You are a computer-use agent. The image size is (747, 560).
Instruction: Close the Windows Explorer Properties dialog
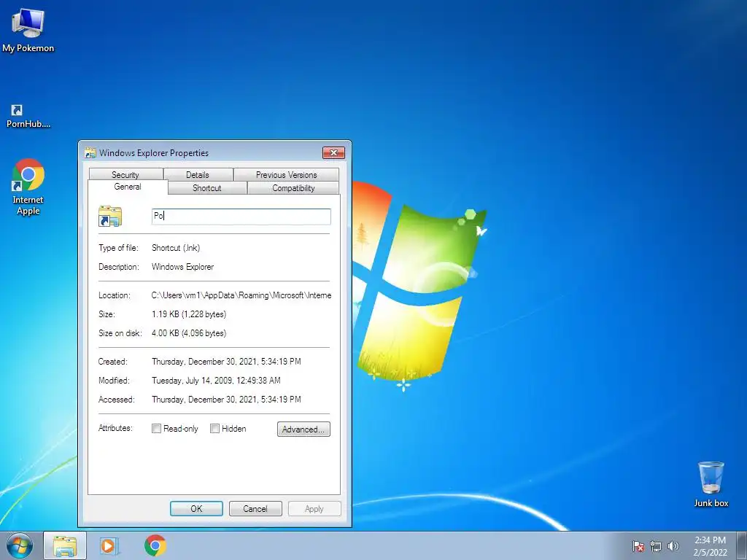coord(333,153)
